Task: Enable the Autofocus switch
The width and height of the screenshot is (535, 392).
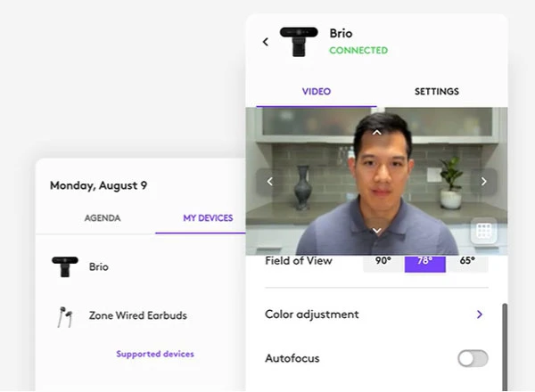Action: (473, 358)
